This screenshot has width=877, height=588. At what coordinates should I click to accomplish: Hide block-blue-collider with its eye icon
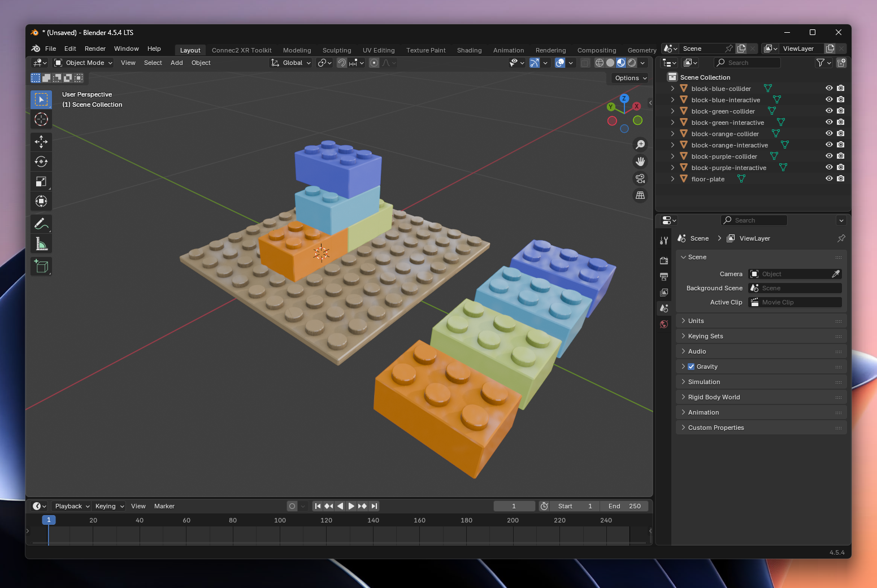(x=829, y=88)
